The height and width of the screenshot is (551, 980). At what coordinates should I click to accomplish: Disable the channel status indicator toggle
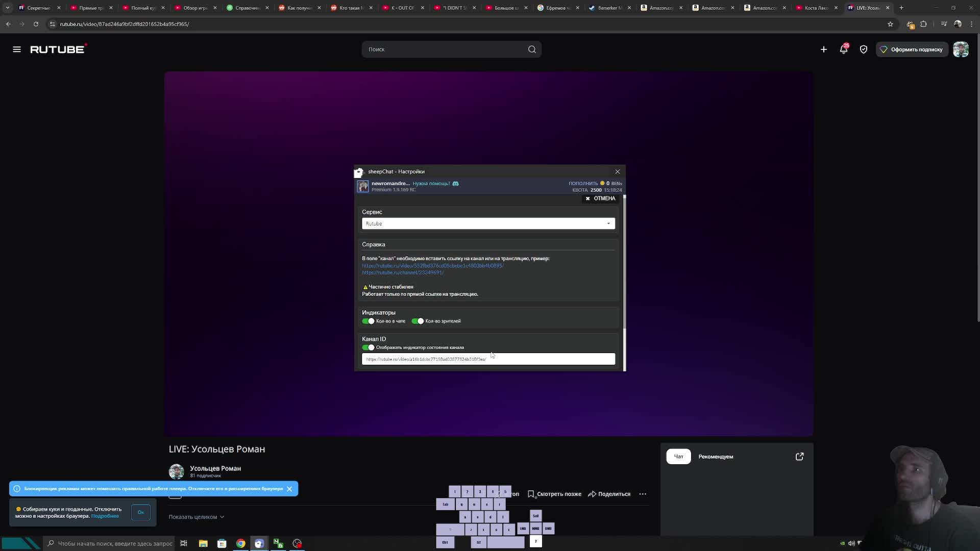click(x=368, y=347)
